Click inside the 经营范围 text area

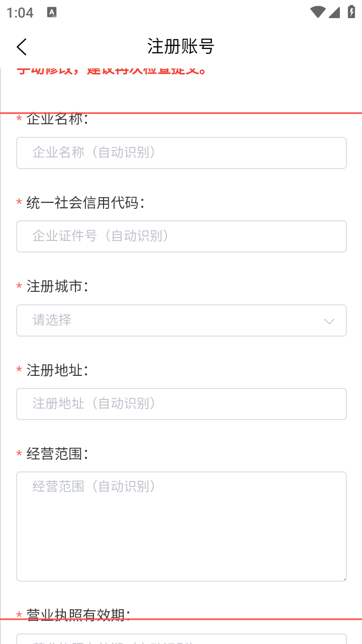(x=181, y=526)
